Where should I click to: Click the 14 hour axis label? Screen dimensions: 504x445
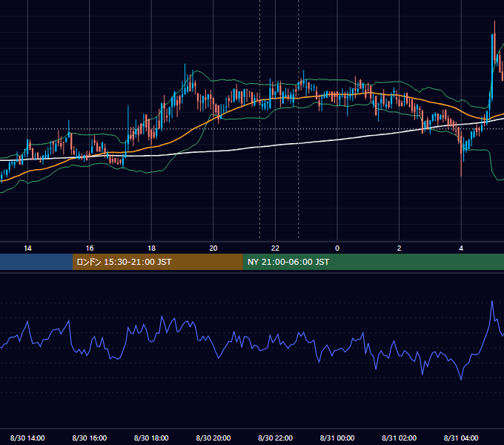pyautogui.click(x=27, y=248)
